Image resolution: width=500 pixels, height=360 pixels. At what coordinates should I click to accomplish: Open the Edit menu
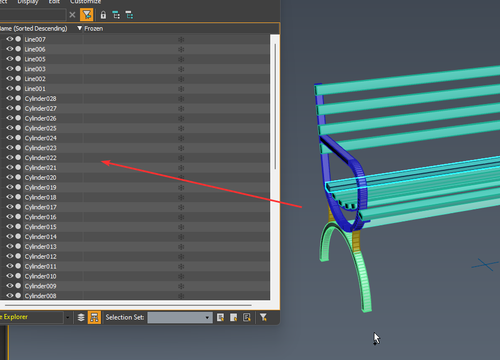tap(54, 2)
